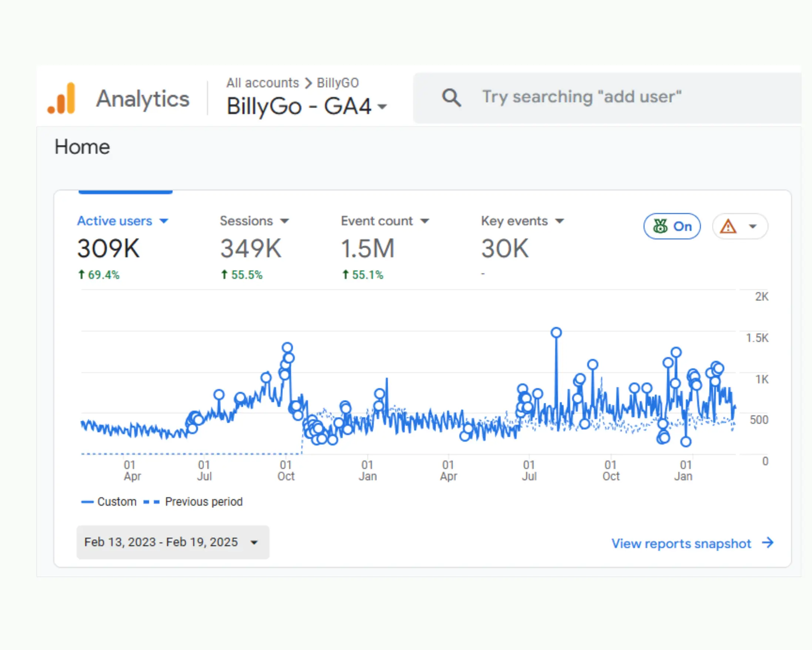Click the search magnifier icon
812x650 pixels.
point(451,98)
